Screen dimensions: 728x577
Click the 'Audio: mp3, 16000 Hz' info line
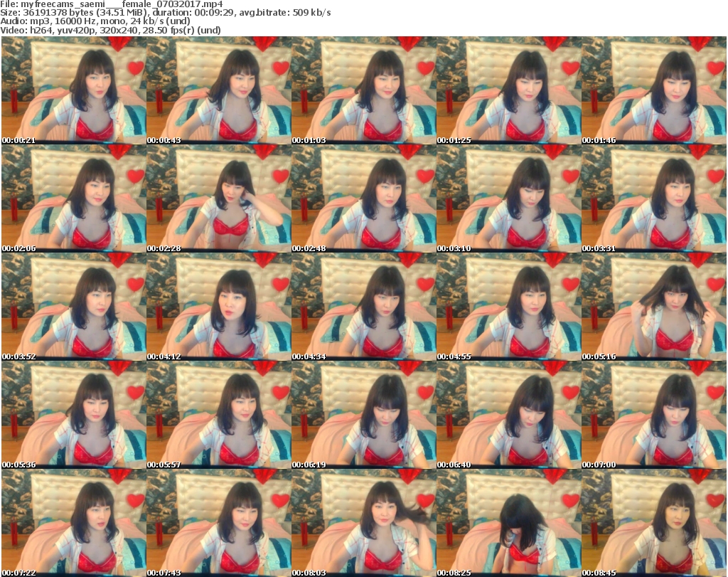point(95,21)
